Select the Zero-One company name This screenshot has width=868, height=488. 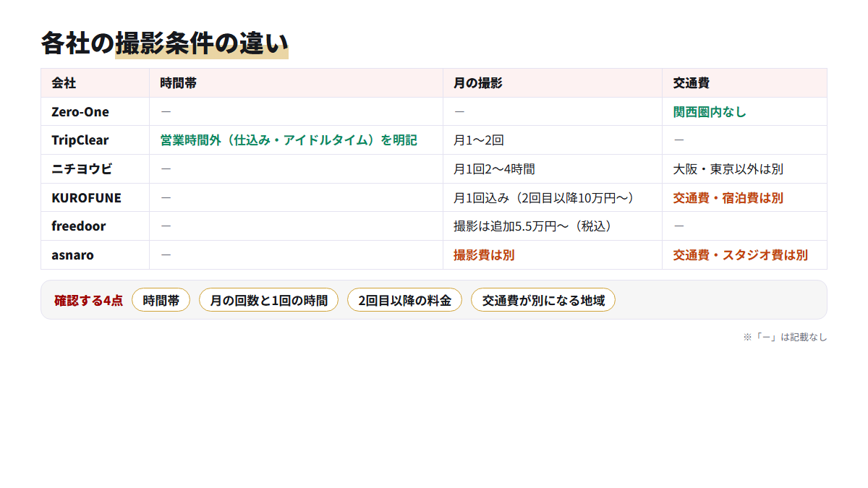click(x=80, y=112)
